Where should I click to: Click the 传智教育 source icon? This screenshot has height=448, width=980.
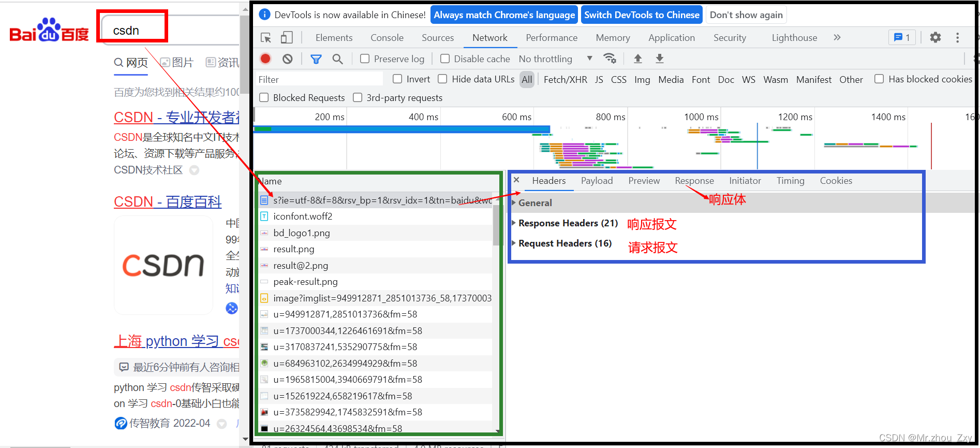click(x=121, y=424)
